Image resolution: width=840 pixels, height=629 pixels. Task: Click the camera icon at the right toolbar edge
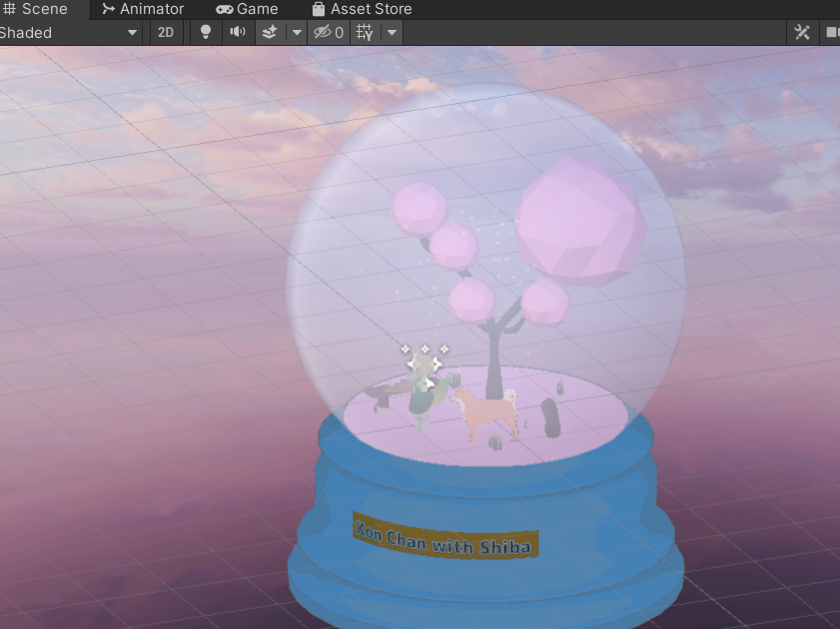click(x=830, y=33)
